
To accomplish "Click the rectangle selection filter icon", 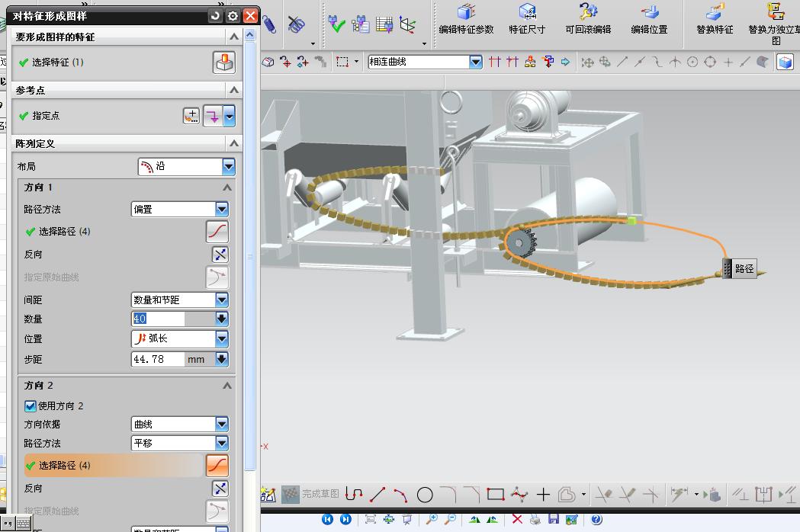I will point(342,62).
